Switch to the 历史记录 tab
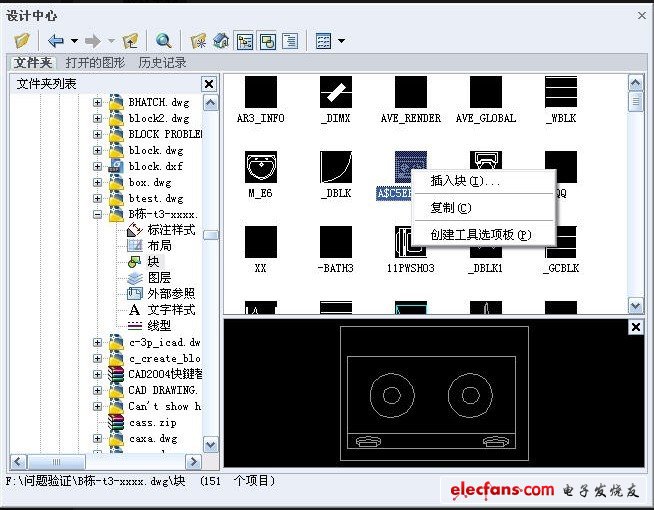 (x=162, y=63)
